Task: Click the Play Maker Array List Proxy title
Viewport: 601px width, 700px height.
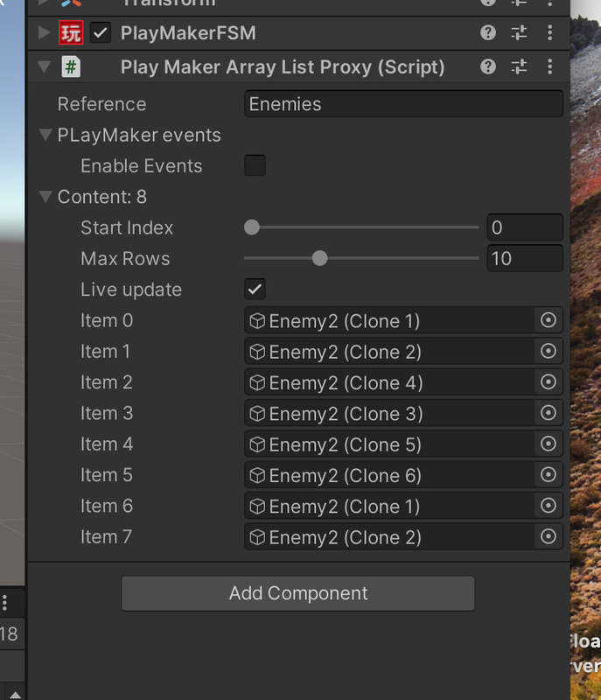Action: pyautogui.click(x=283, y=67)
